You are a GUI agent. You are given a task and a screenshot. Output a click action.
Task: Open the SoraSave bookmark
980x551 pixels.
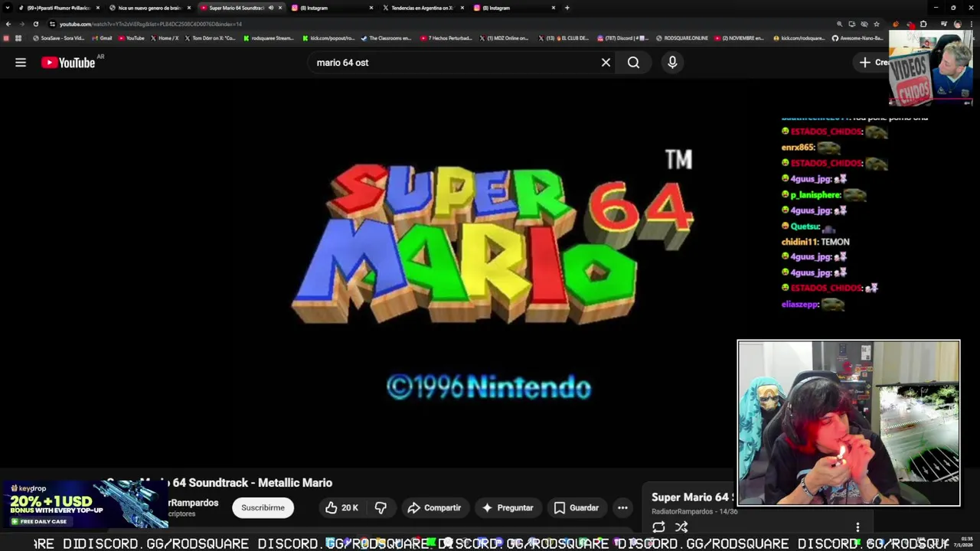tap(59, 38)
